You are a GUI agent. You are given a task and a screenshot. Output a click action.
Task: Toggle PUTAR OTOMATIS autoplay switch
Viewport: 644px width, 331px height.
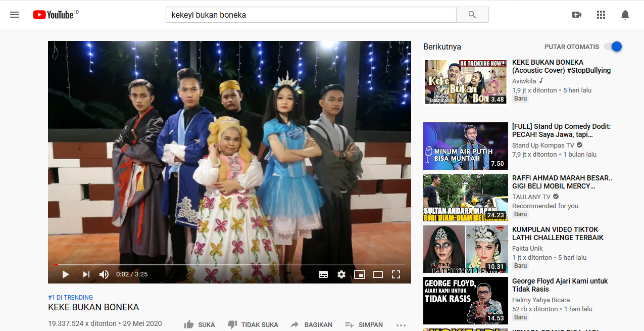[x=613, y=46]
